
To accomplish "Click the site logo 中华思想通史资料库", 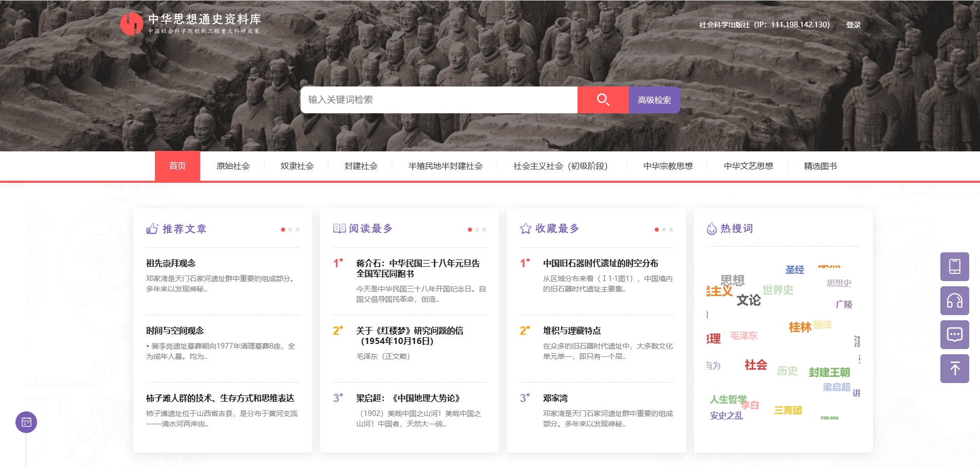I will (x=191, y=24).
